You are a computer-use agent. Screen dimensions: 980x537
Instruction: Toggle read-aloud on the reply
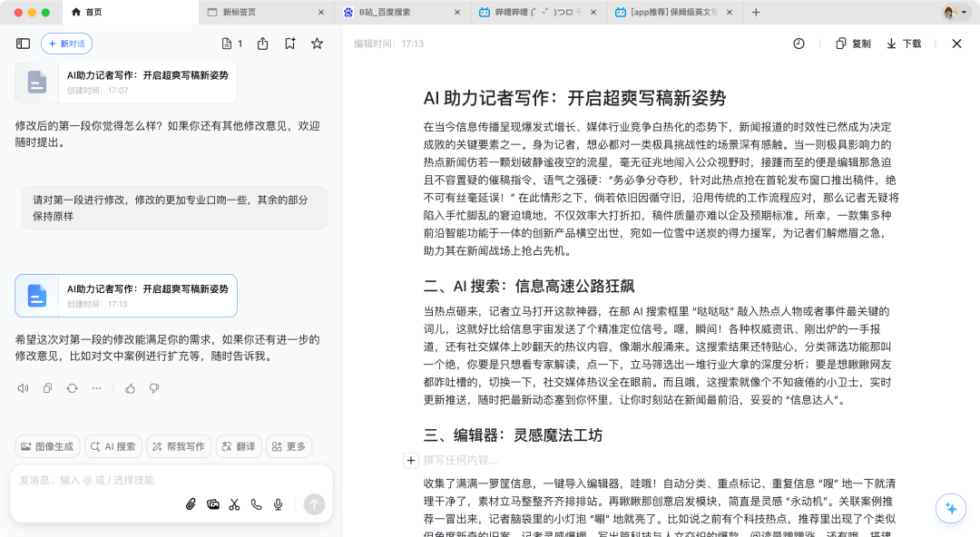pos(23,387)
